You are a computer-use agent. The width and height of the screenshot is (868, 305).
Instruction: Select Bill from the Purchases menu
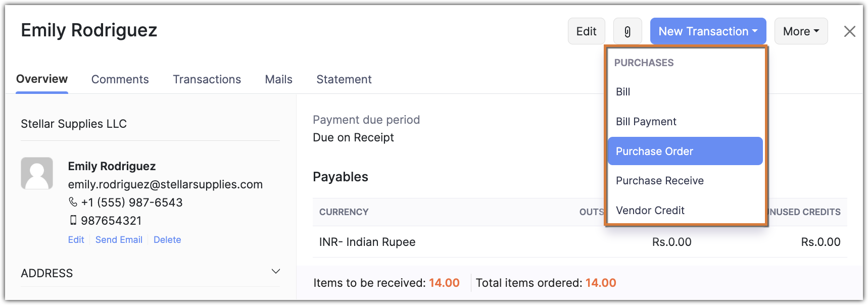point(623,92)
